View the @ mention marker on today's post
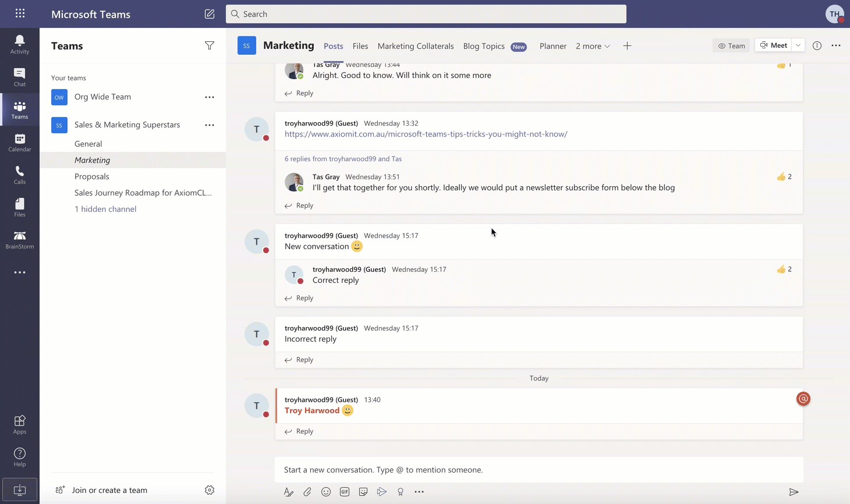Viewport: 850px width, 504px height. (803, 399)
